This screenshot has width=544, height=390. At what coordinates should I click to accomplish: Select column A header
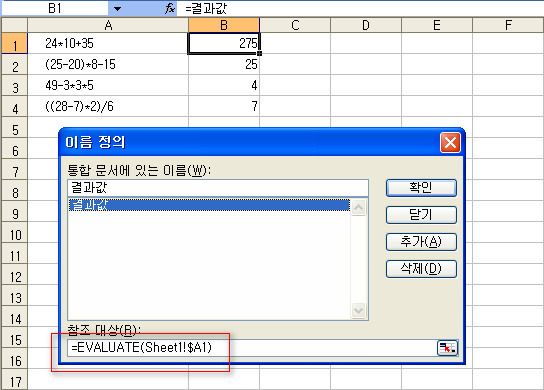point(108,25)
